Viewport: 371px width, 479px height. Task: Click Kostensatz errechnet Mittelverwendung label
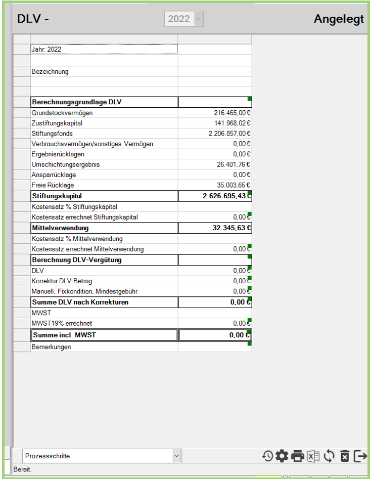(x=88, y=249)
